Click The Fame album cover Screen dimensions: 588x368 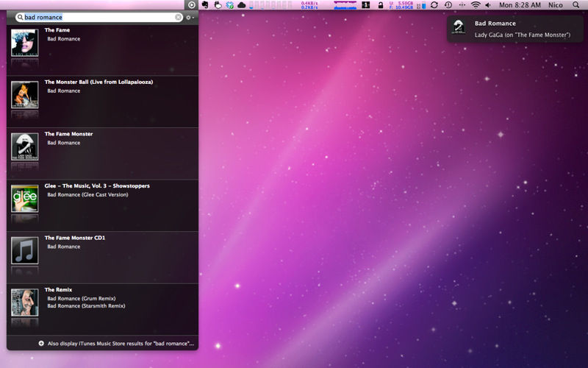point(25,43)
